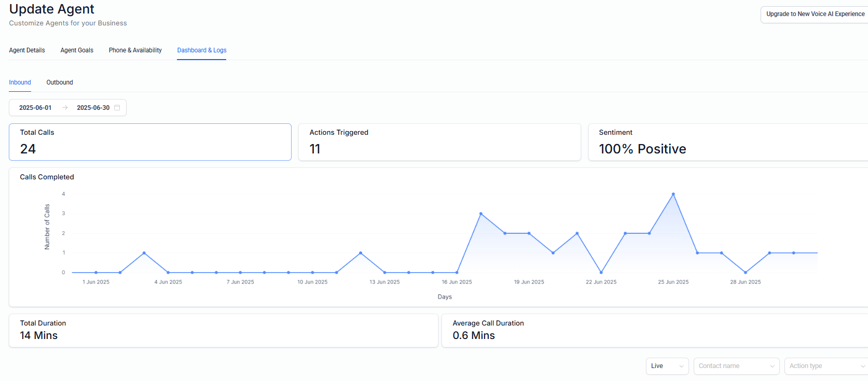
Task: Open the Contact name dropdown
Action: [x=736, y=366]
